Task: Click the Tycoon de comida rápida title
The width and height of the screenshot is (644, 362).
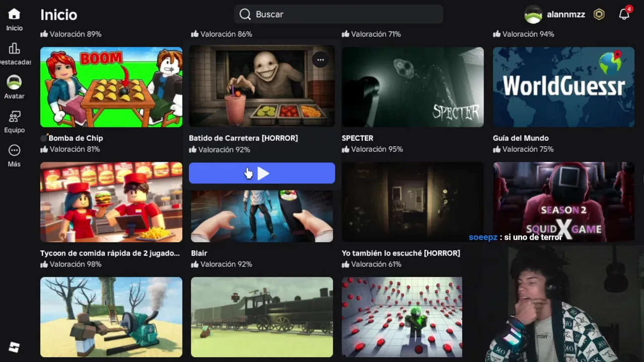Action: (x=110, y=253)
